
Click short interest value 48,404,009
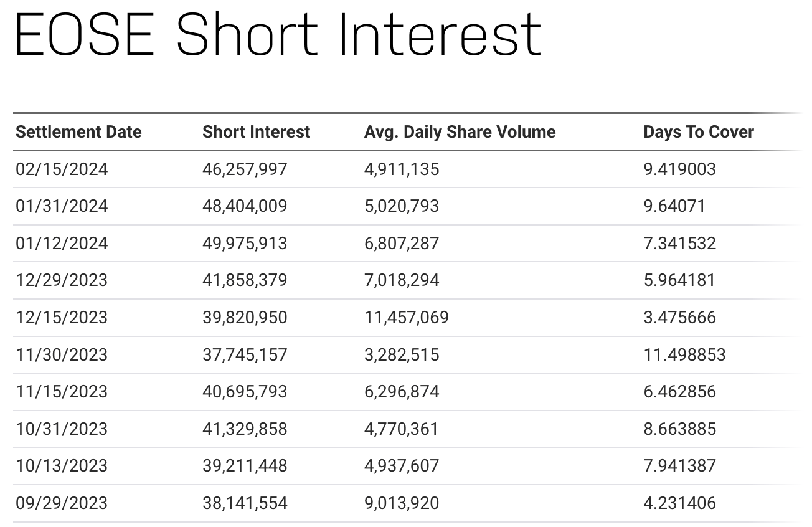[x=245, y=206]
